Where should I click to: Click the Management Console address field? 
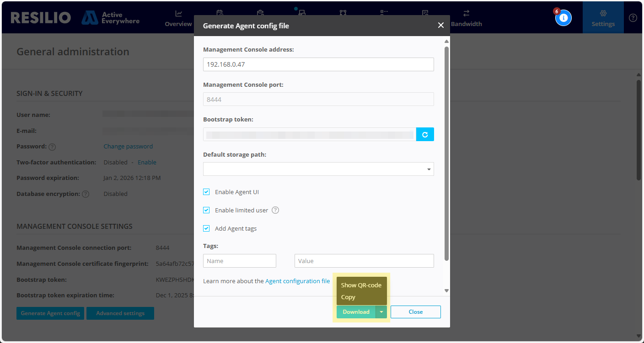click(318, 64)
